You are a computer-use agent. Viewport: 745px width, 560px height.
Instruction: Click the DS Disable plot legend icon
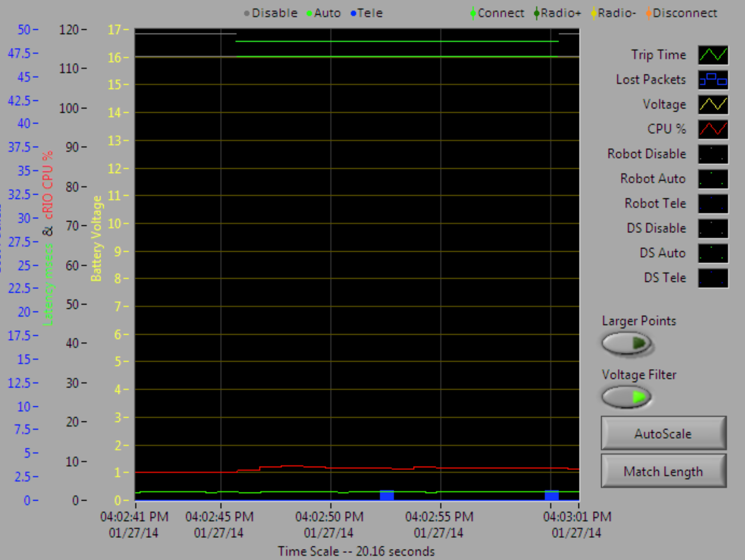[x=713, y=228]
